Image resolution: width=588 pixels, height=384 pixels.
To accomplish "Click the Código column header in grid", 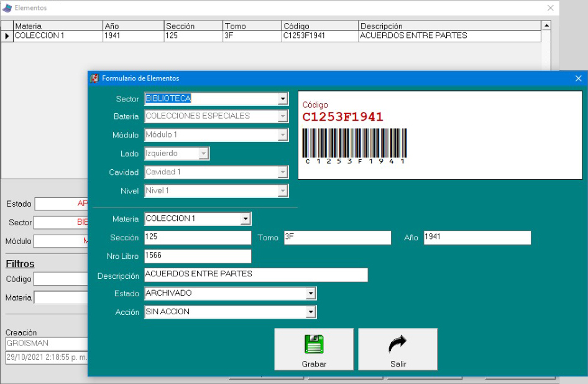I will point(320,26).
